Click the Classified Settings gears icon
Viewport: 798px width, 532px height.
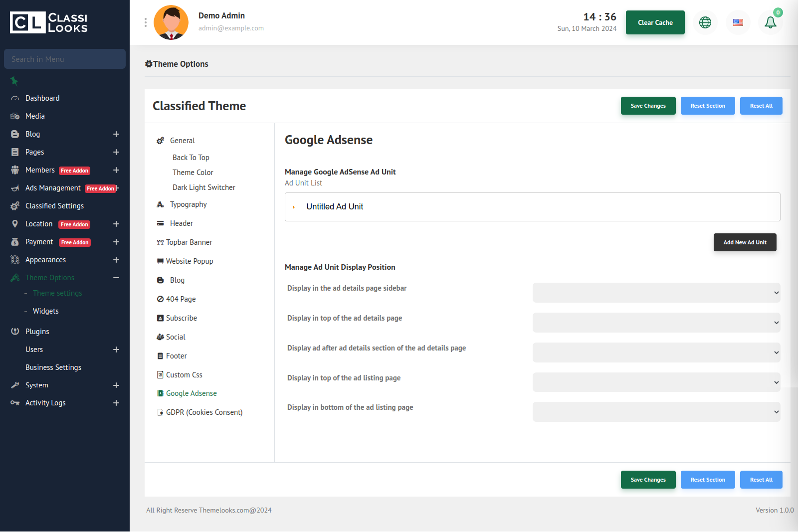[x=15, y=206]
